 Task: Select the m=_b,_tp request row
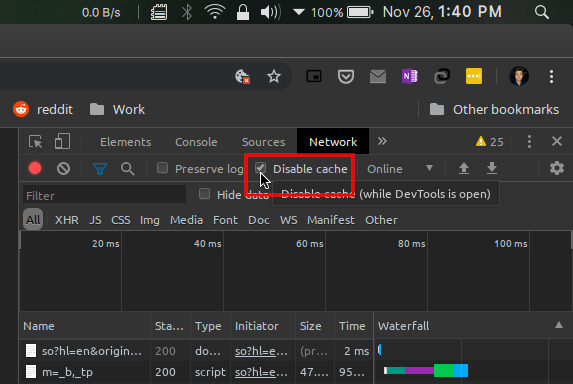(296, 372)
